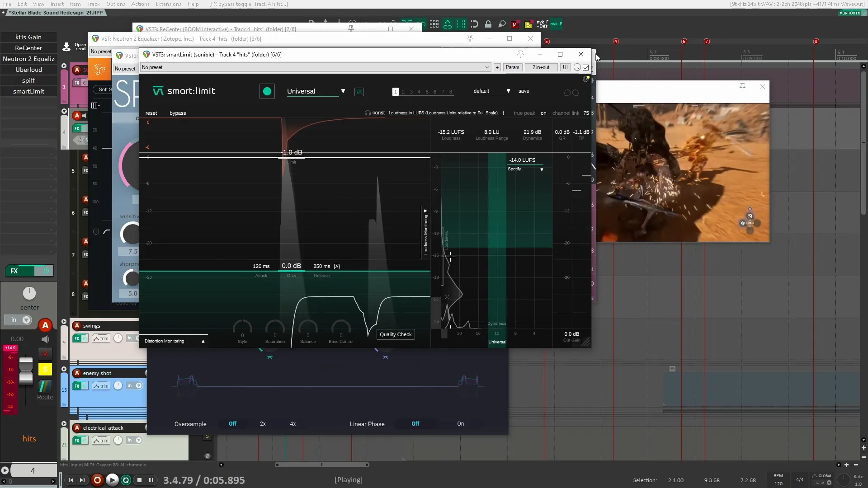The image size is (868, 488).
Task: Expand the Spotify loudness target dropdown
Action: (542, 169)
